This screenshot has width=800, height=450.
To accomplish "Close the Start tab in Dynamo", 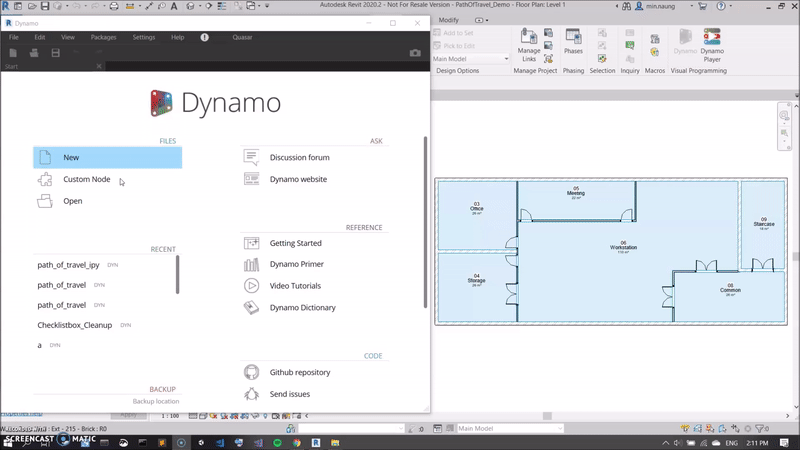I will tap(99, 67).
